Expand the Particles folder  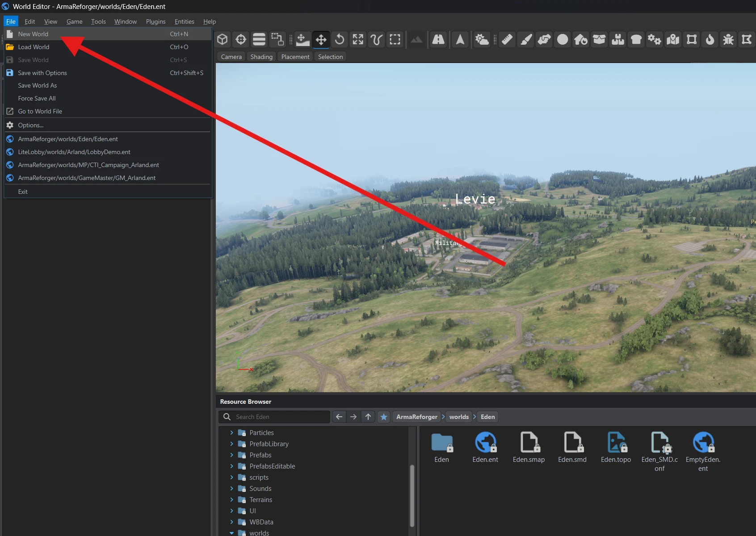click(231, 433)
